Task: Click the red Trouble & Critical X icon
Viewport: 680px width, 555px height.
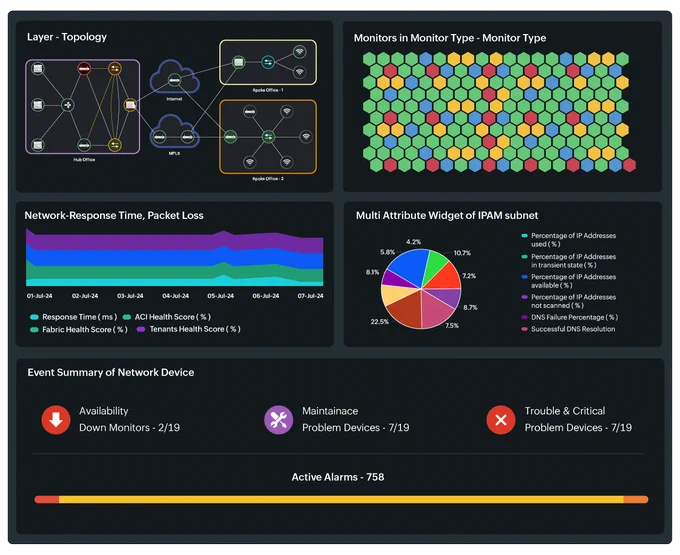Action: pyautogui.click(x=501, y=419)
